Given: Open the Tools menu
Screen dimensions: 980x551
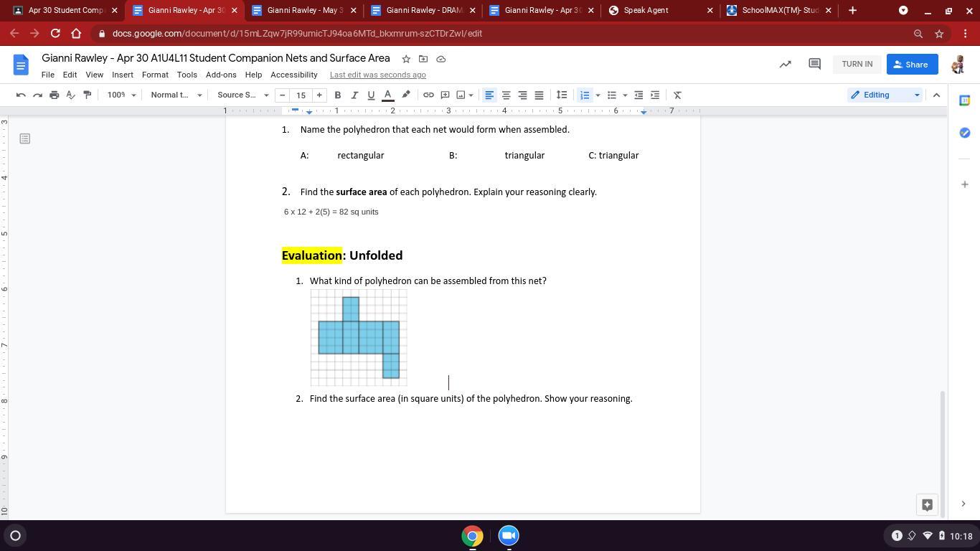Looking at the screenshot, I should click(x=187, y=75).
